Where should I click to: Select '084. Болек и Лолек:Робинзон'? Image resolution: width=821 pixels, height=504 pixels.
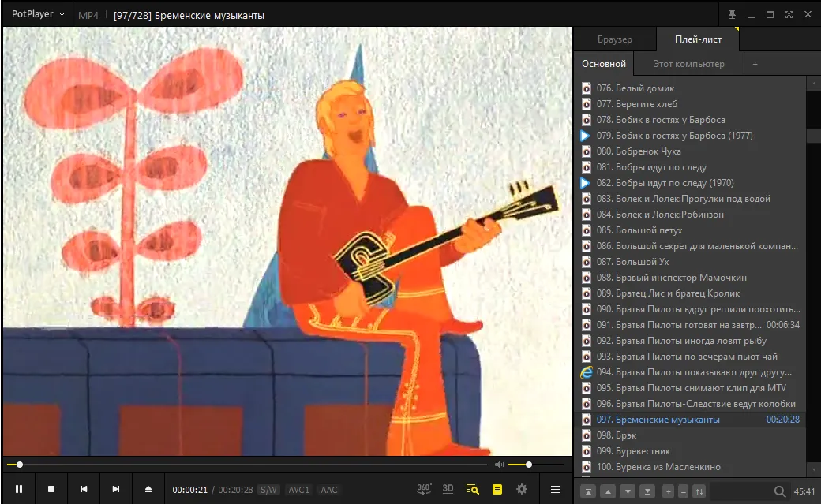[692, 214]
